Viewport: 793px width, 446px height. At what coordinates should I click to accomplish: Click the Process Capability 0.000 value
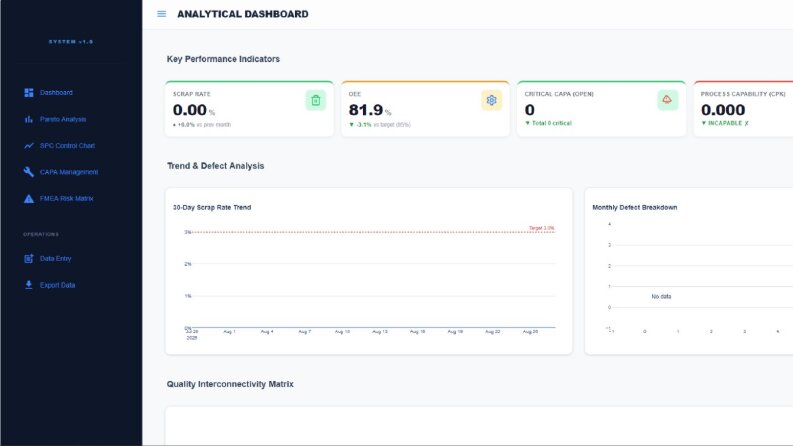[x=723, y=110]
